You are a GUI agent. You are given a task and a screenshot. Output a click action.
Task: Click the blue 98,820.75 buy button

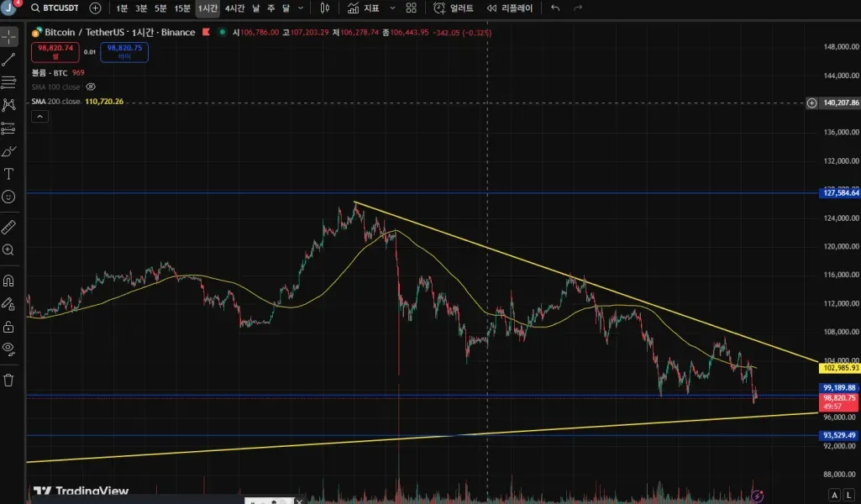[x=124, y=52]
